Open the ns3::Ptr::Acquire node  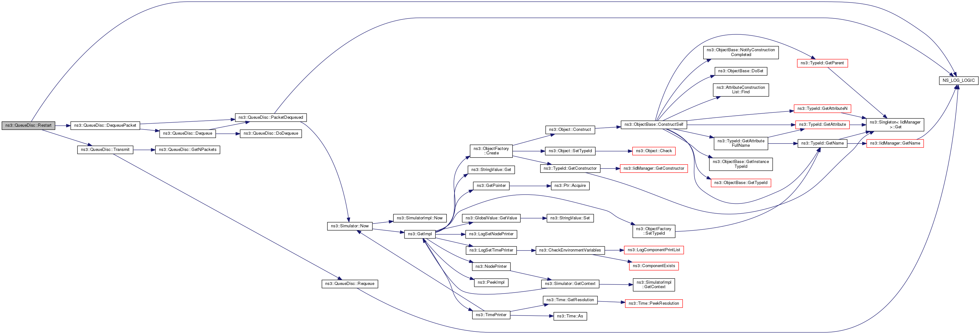pos(570,186)
